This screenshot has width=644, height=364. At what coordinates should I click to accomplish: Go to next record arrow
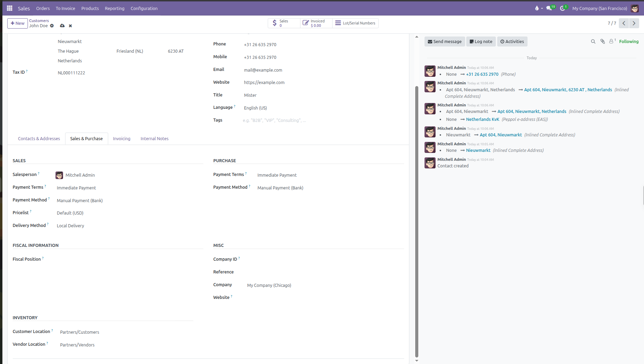point(634,23)
